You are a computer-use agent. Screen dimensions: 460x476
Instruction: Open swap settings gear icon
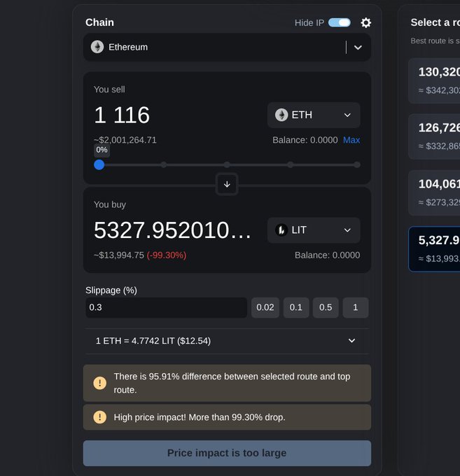(365, 23)
